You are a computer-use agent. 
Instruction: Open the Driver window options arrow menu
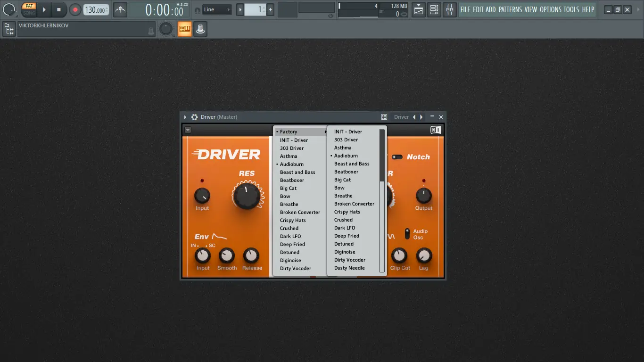tap(185, 117)
